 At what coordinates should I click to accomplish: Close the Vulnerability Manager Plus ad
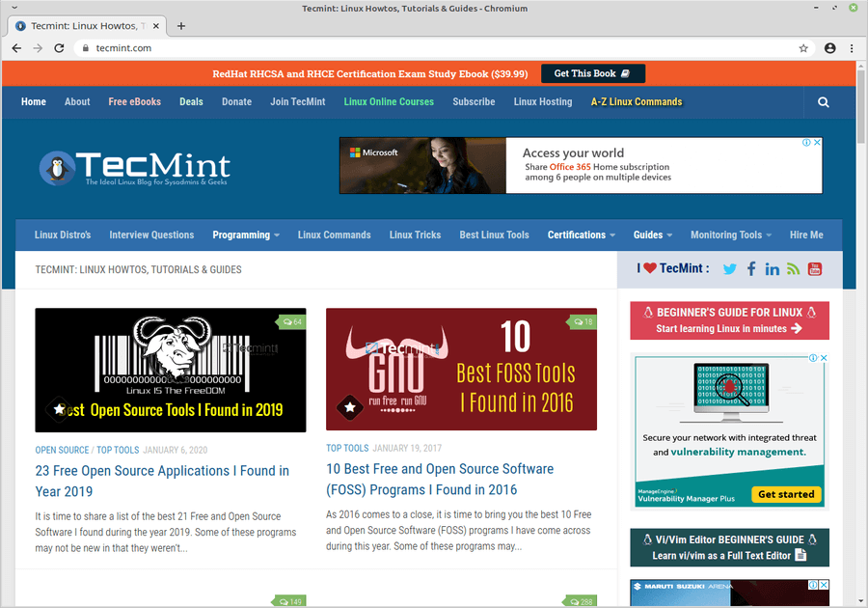click(824, 358)
